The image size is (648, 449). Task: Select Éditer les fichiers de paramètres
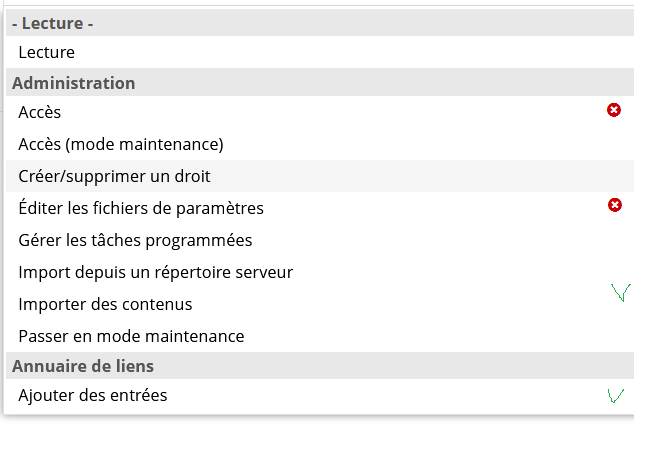point(320,208)
